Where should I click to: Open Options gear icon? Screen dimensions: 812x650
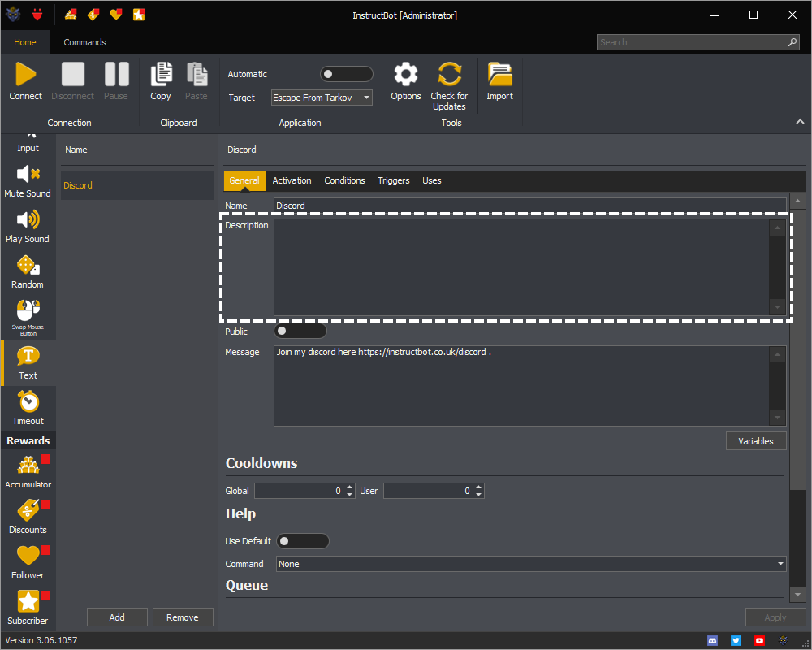[x=406, y=74]
